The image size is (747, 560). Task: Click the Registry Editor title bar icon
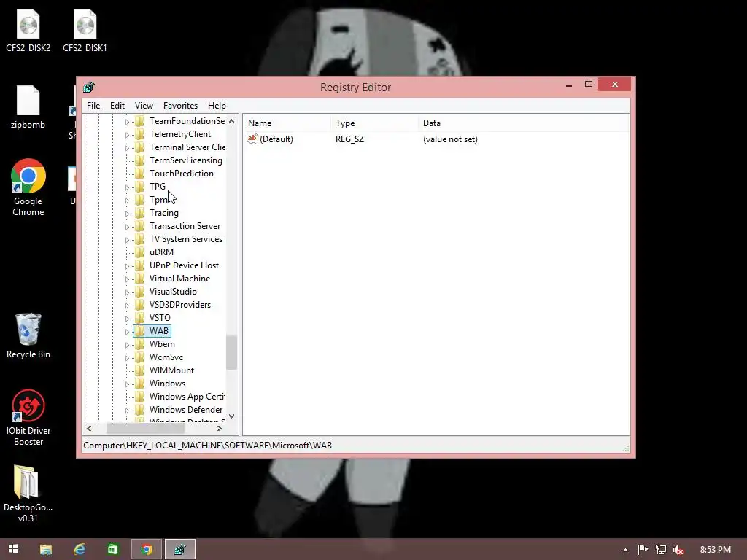pyautogui.click(x=88, y=87)
